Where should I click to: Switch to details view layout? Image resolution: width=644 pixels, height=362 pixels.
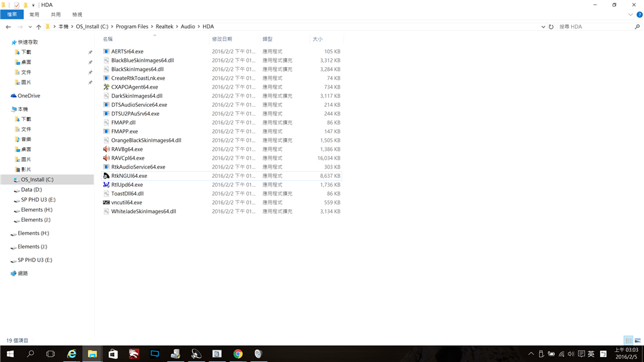point(628,340)
